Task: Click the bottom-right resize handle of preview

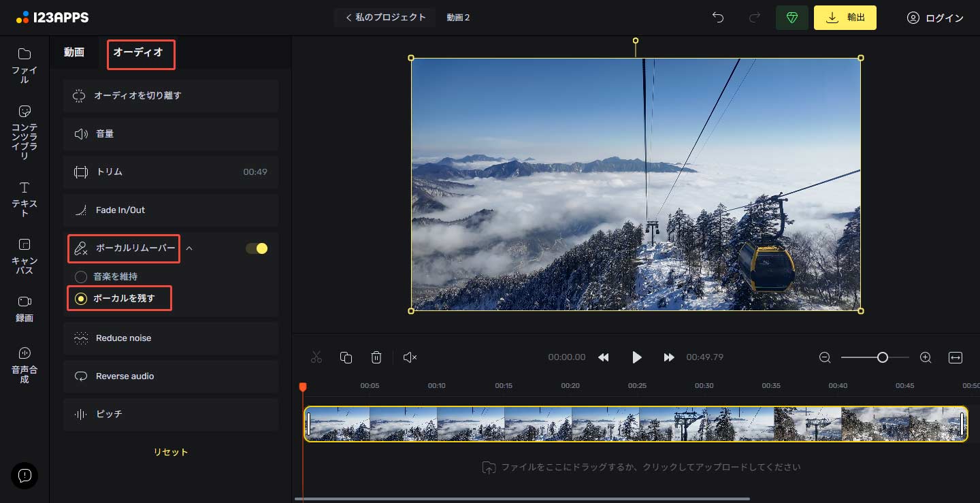Action: pos(861,311)
